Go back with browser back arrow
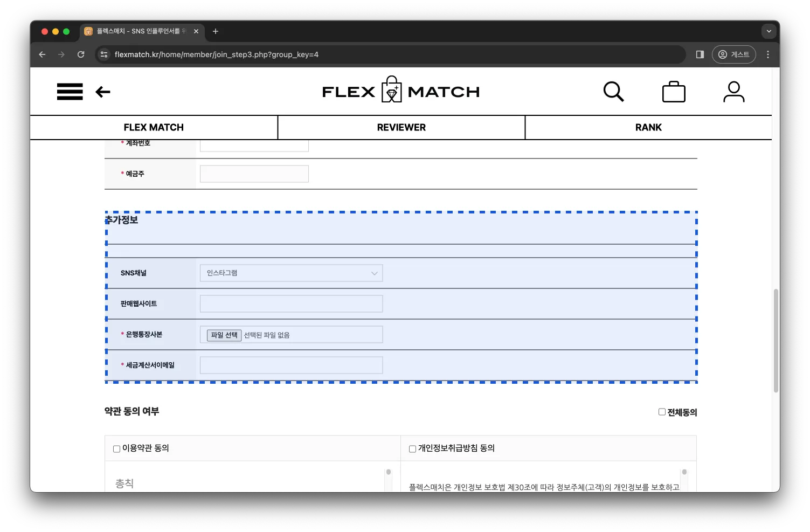Image resolution: width=810 pixels, height=532 pixels. click(42, 54)
